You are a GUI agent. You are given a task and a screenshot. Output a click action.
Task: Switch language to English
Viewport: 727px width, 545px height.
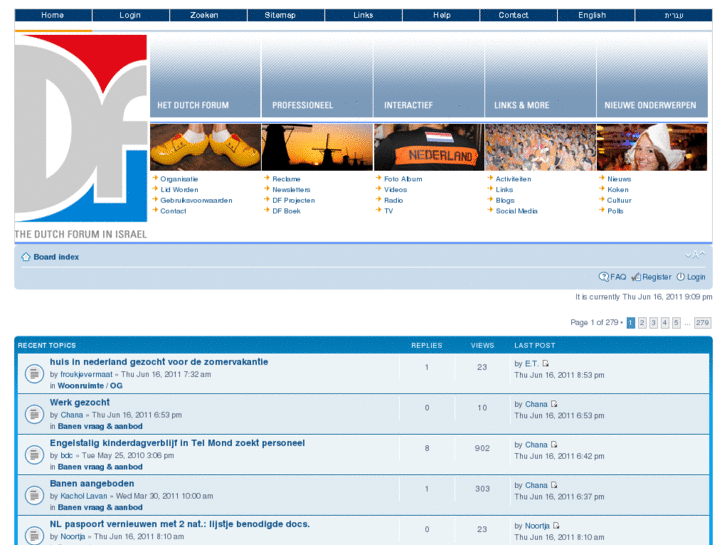[x=596, y=15]
